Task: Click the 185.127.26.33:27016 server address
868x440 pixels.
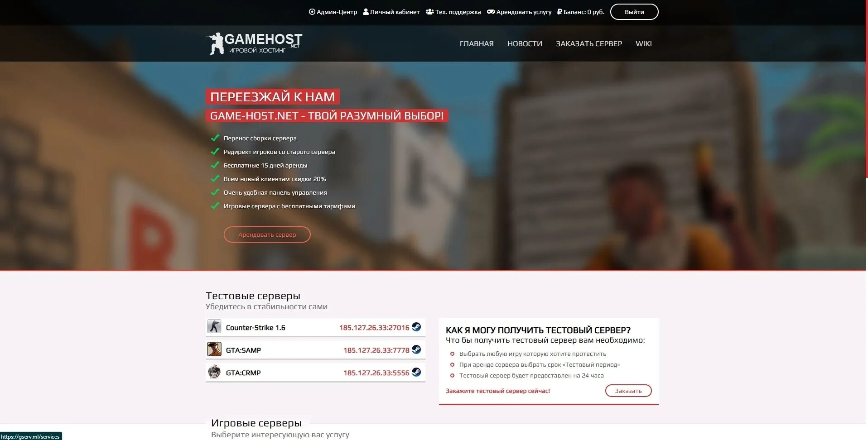Action: pos(374,327)
